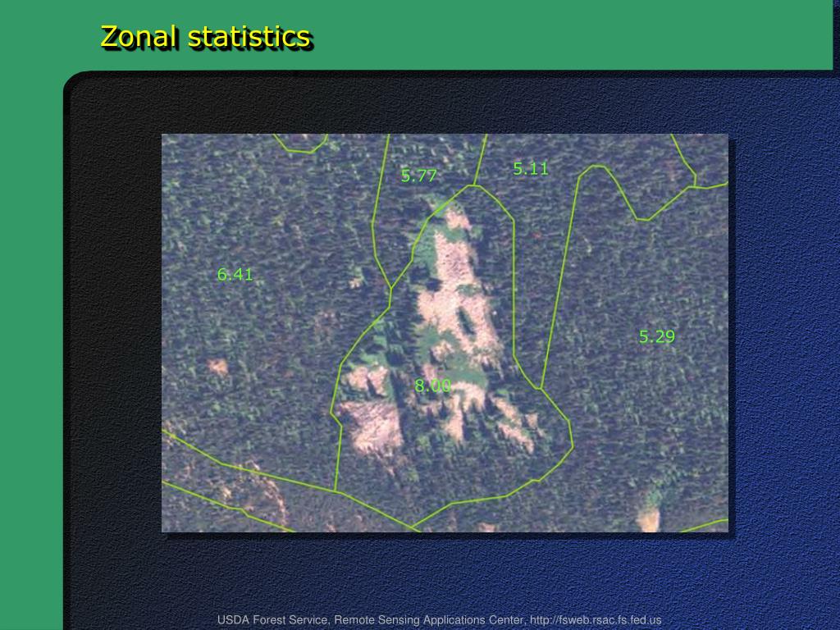840x630 pixels.
Task: Click the 'Zonal statistics' slide title
Action: [x=206, y=37]
